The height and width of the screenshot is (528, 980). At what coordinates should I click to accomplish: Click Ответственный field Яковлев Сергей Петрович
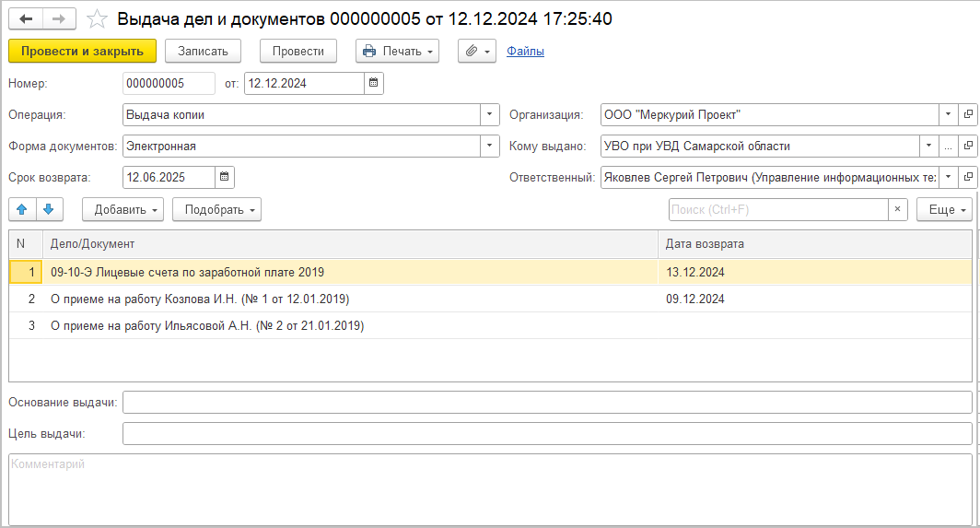click(x=770, y=177)
